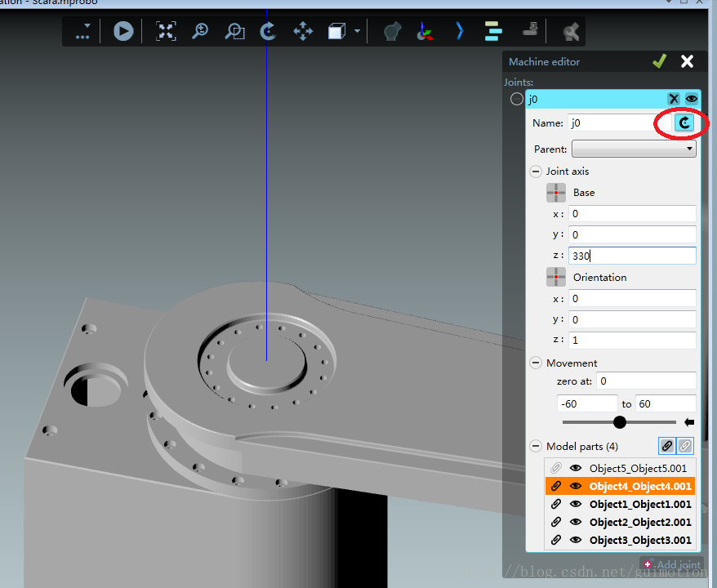Start simulation with the play button
The width and height of the screenshot is (717, 588).
point(123,32)
